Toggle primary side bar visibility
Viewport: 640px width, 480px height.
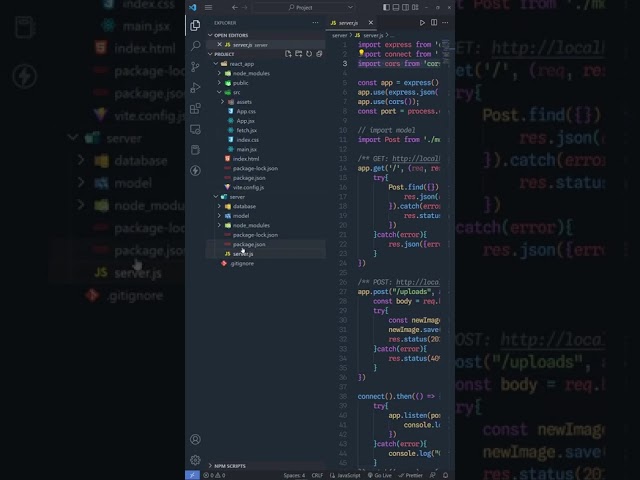(x=386, y=7)
